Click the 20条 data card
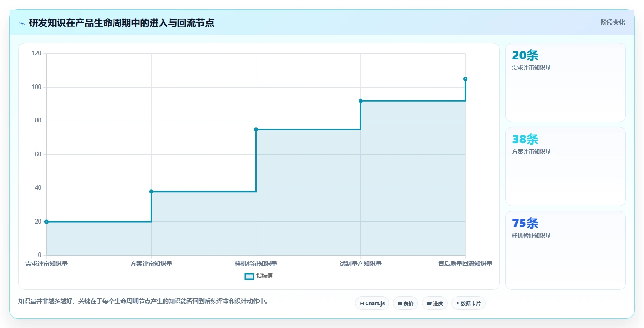 (x=566, y=82)
